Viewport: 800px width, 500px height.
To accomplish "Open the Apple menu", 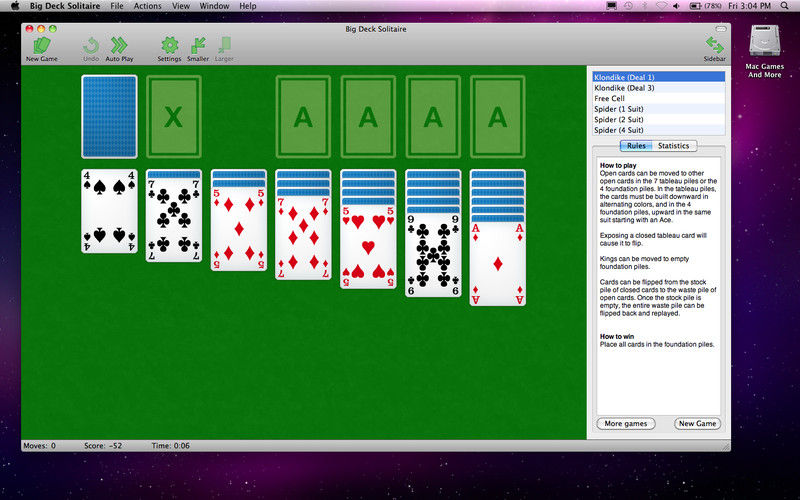I will coord(15,6).
